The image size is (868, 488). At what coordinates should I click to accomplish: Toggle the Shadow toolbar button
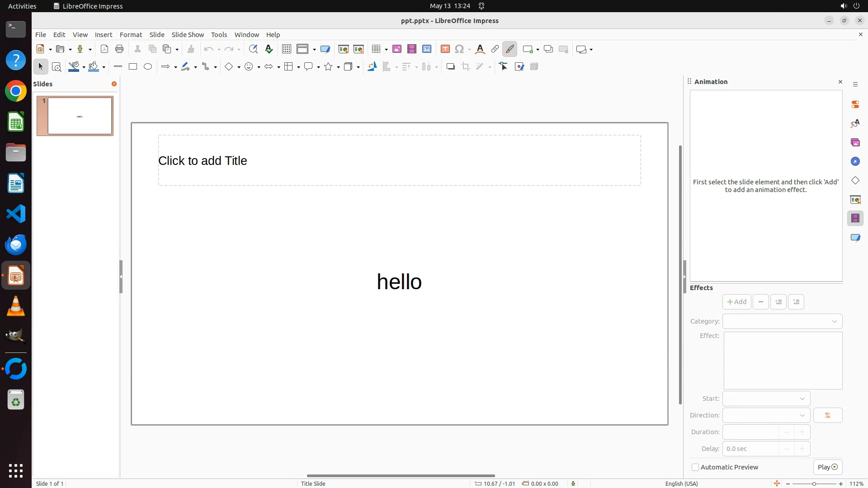(450, 67)
